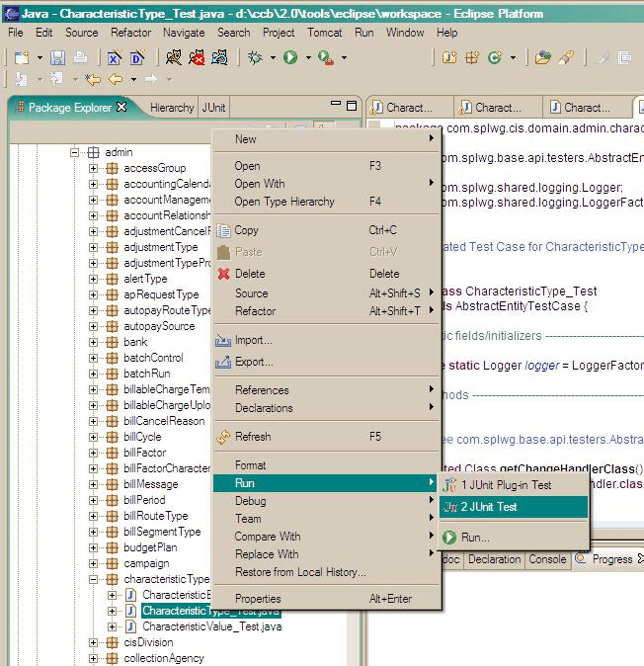Image resolution: width=644 pixels, height=666 pixels.
Task: Select the budgetPlan package
Action: tap(150, 547)
